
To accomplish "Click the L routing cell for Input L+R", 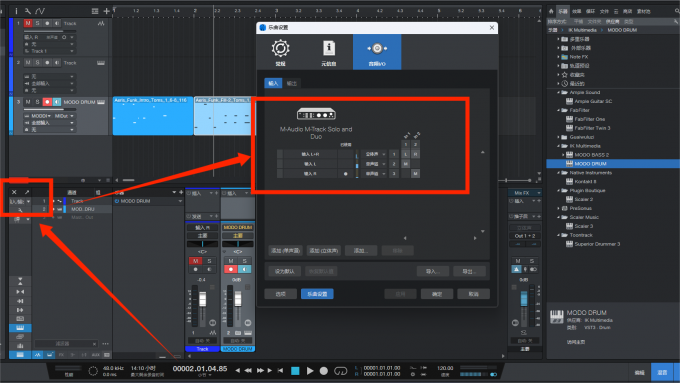I will point(405,154).
